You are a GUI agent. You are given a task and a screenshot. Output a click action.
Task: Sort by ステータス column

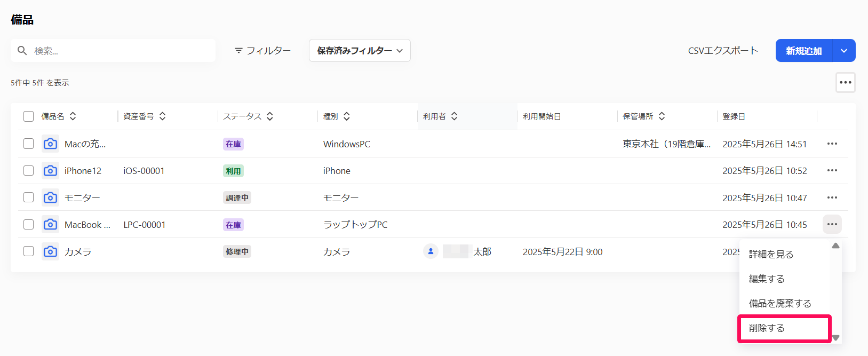click(270, 116)
